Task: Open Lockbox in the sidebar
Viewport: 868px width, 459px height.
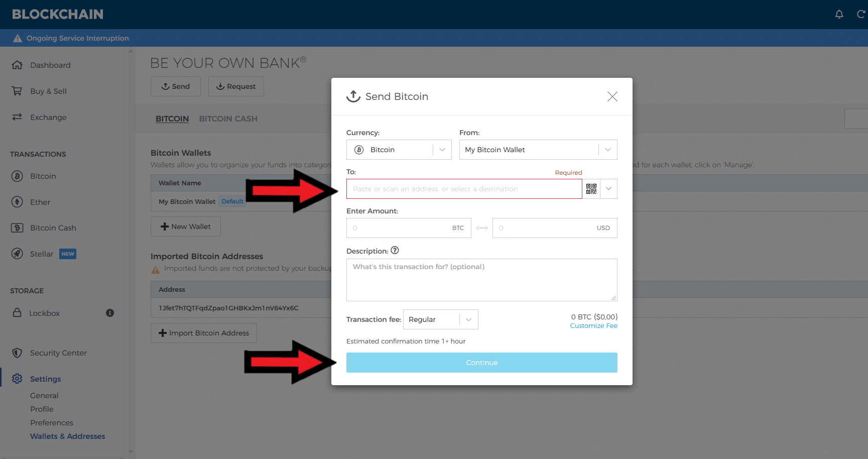Action: pyautogui.click(x=44, y=313)
